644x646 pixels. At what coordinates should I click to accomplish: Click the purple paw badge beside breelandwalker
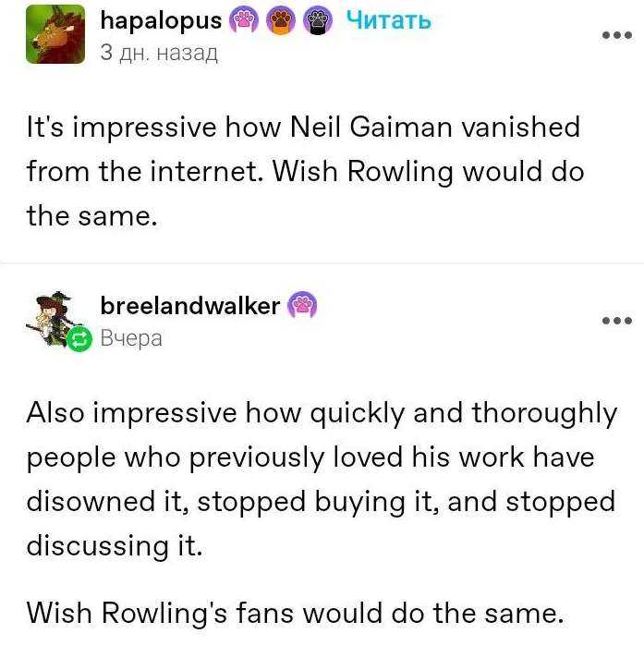pos(303,305)
